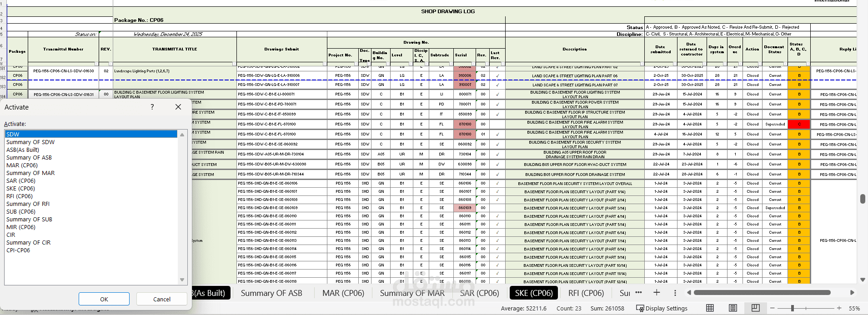Image resolution: width=868 pixels, height=315 pixels.
Task: Open the Help question mark in Activate dialog
Action: pyautogui.click(x=152, y=107)
